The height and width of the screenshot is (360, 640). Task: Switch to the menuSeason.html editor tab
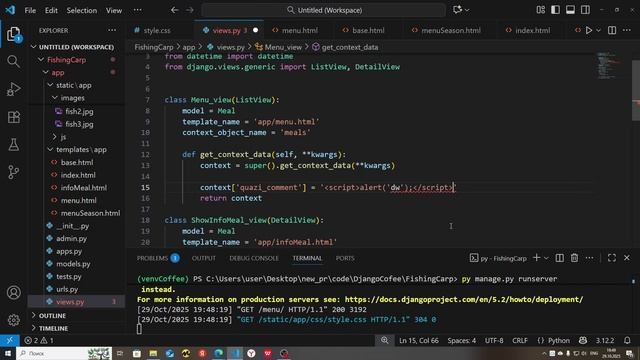[451, 30]
